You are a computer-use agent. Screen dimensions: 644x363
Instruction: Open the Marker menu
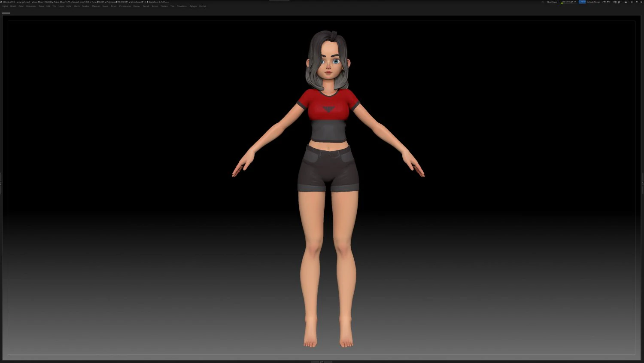click(x=86, y=6)
